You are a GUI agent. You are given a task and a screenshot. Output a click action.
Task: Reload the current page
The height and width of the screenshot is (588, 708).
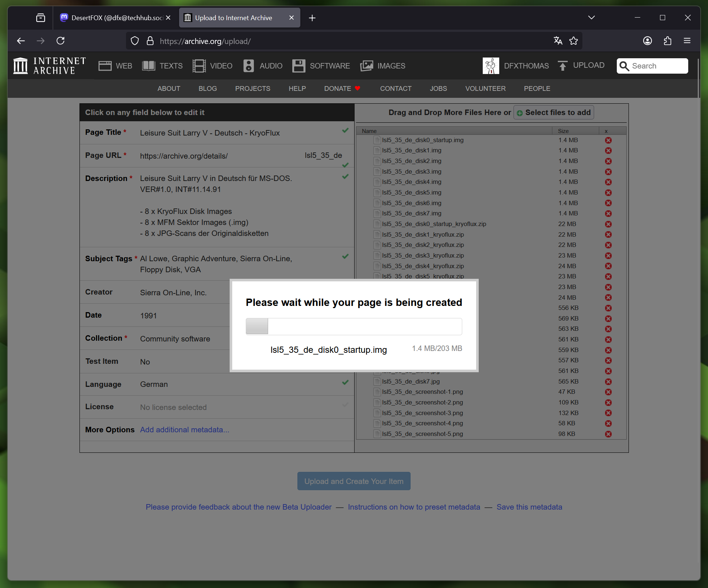[x=60, y=41]
